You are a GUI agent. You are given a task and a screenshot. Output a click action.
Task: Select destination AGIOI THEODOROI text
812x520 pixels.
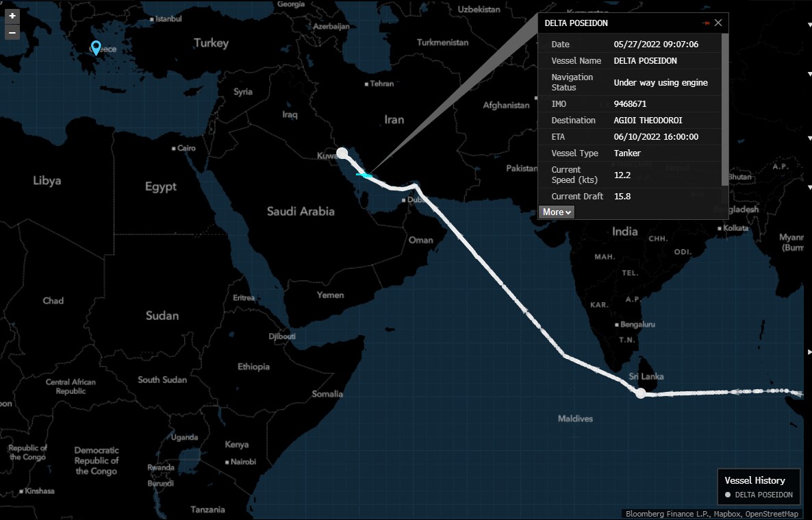[x=648, y=121]
